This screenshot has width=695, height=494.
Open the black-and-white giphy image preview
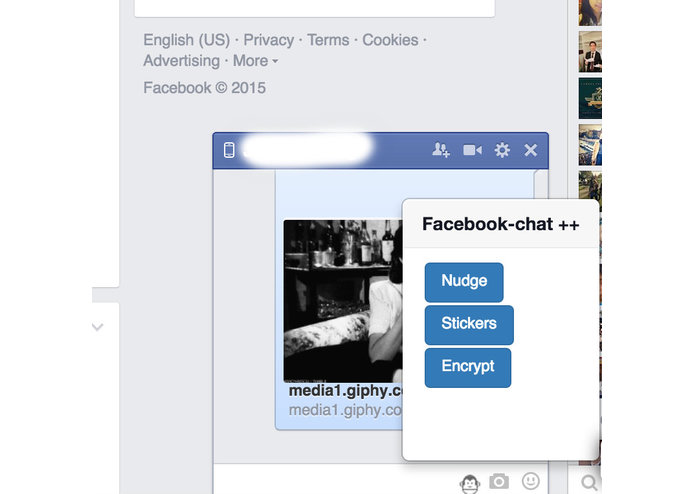tap(343, 301)
